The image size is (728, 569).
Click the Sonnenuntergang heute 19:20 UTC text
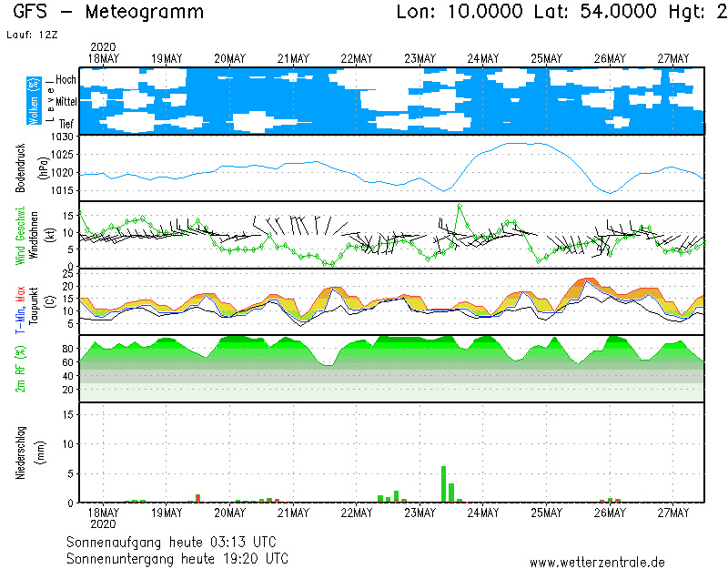[x=177, y=558]
